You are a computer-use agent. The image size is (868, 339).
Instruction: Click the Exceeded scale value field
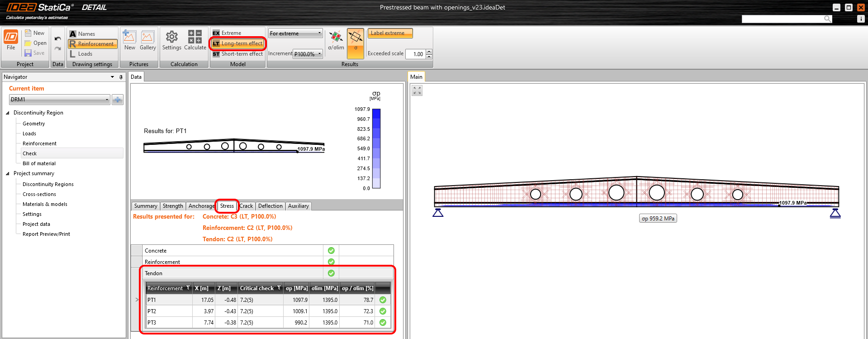pyautogui.click(x=416, y=54)
